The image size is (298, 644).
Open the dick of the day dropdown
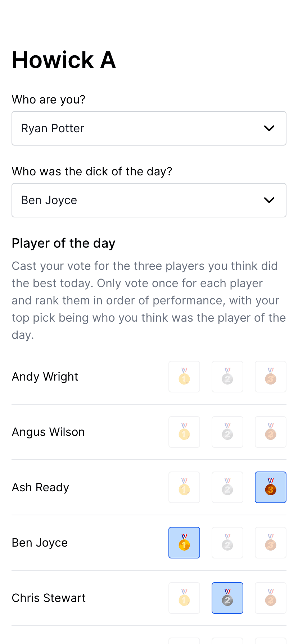click(x=149, y=200)
